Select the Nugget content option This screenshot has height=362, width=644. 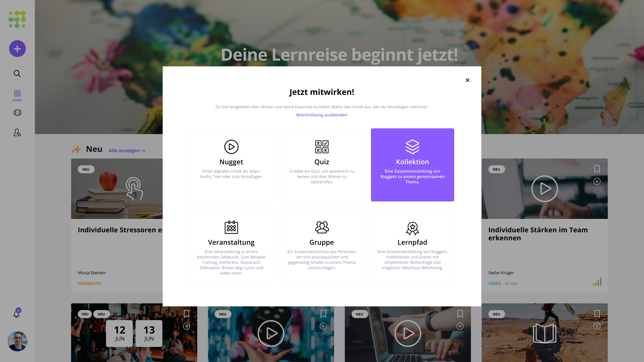(x=231, y=165)
